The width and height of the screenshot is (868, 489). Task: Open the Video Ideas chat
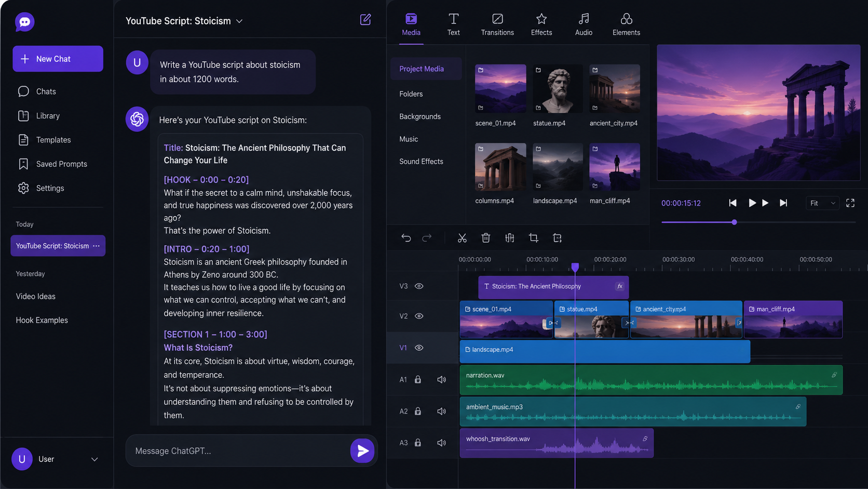coord(35,296)
